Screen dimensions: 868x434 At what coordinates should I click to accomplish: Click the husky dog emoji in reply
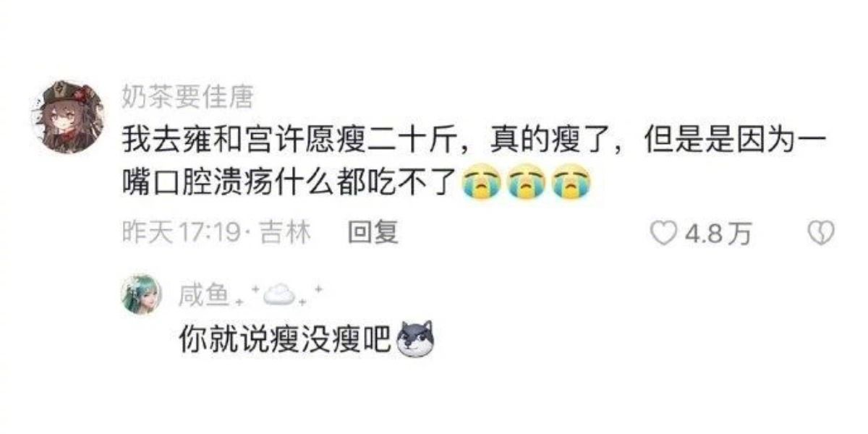pyautogui.click(x=417, y=339)
